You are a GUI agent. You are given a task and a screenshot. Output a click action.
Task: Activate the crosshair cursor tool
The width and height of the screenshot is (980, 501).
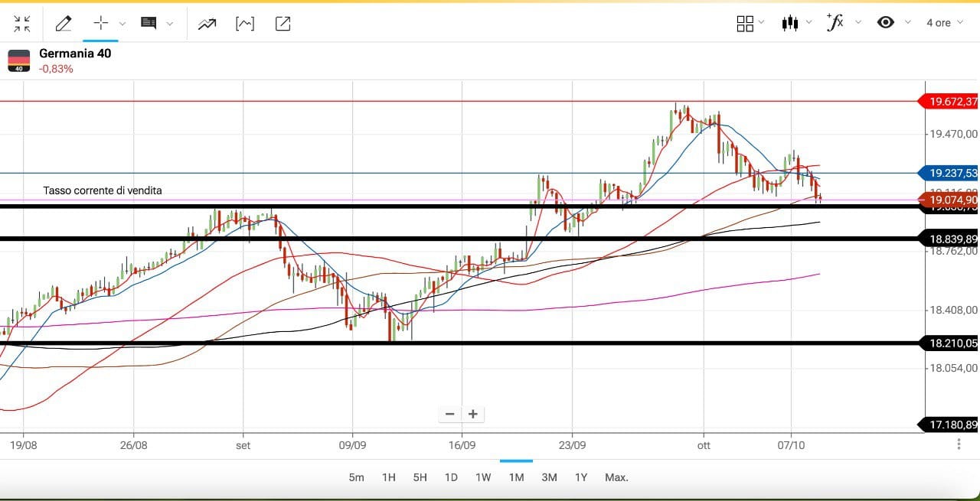tap(100, 24)
